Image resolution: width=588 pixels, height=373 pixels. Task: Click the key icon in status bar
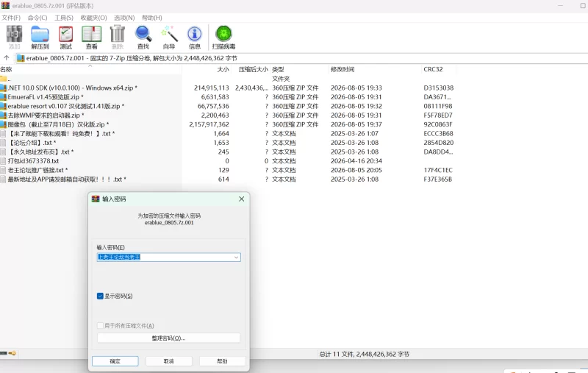coord(12,353)
